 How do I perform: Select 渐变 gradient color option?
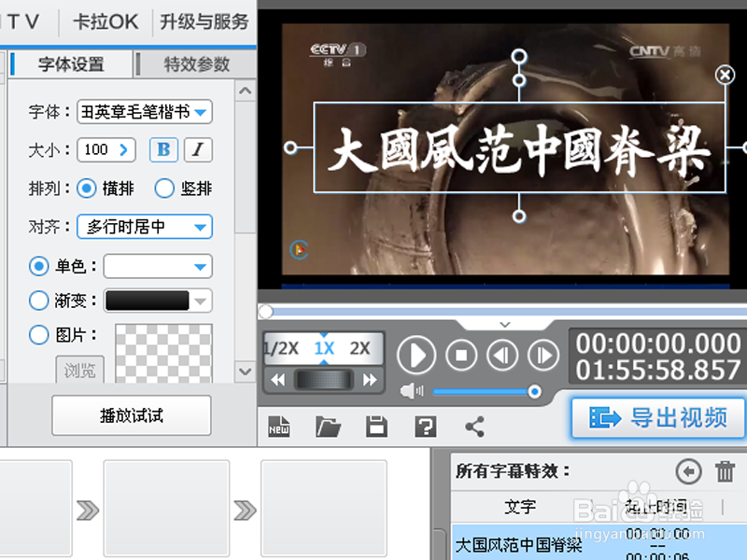[38, 301]
